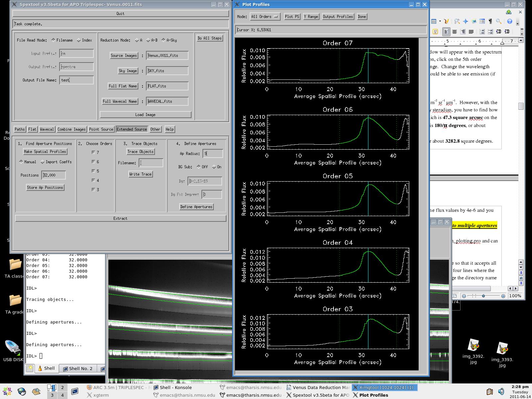Click the Make Spatial Profiles button
The image size is (532, 399).
point(45,152)
